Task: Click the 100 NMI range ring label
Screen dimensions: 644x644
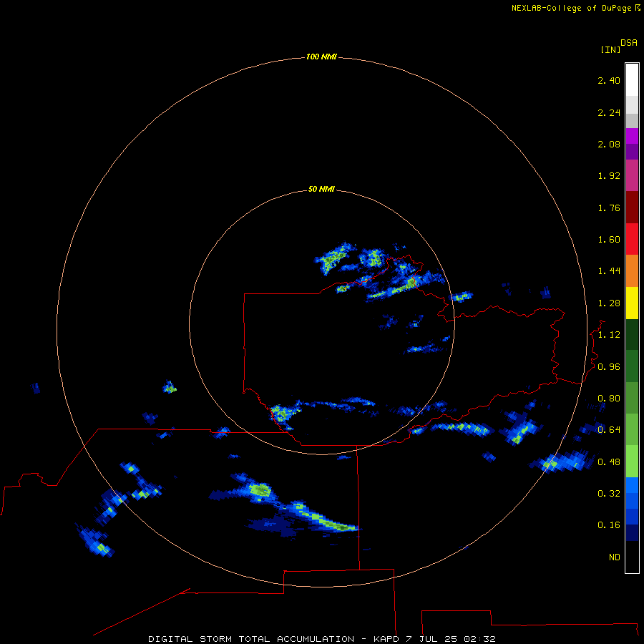Action: tap(321, 57)
